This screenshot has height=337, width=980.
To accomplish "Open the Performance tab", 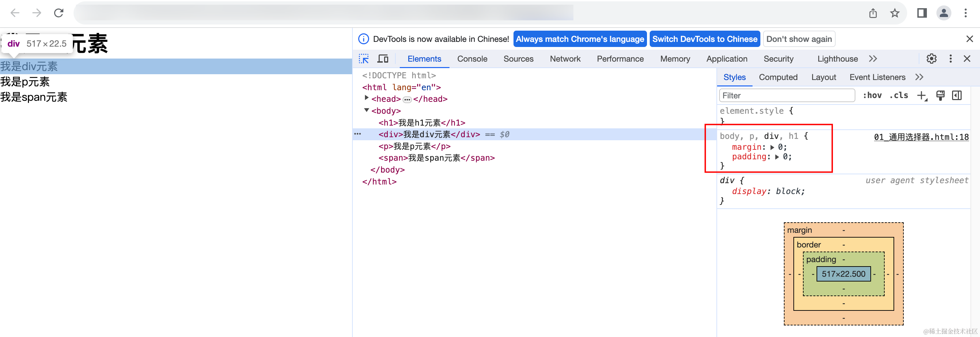I will [x=620, y=59].
